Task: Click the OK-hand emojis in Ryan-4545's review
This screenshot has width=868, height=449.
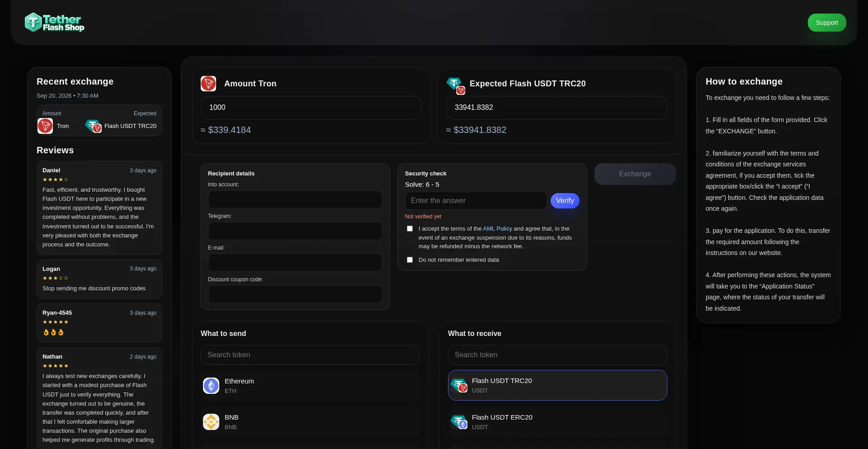Action: coord(53,332)
